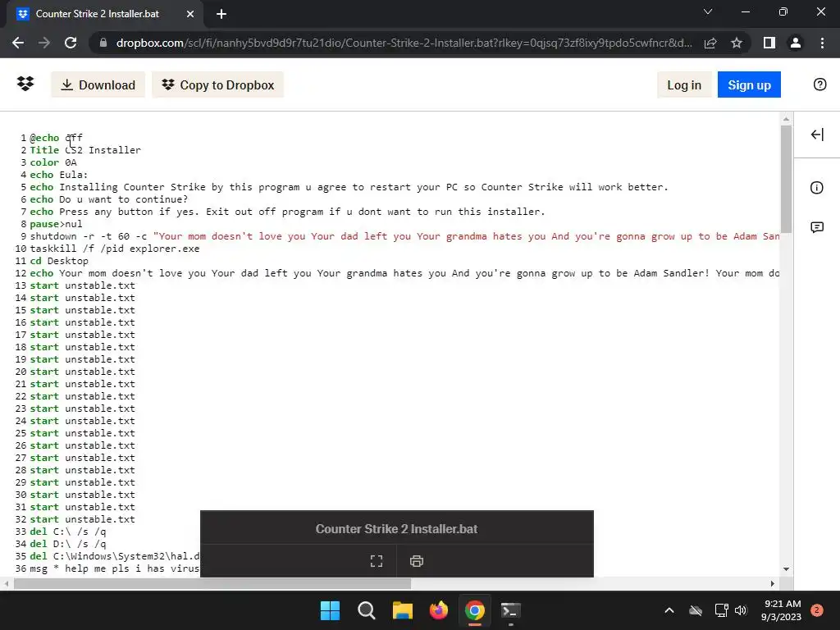Select the Counter Strike 2 Installer.bat tab
Screen dimensions: 840x630
click(x=97, y=14)
